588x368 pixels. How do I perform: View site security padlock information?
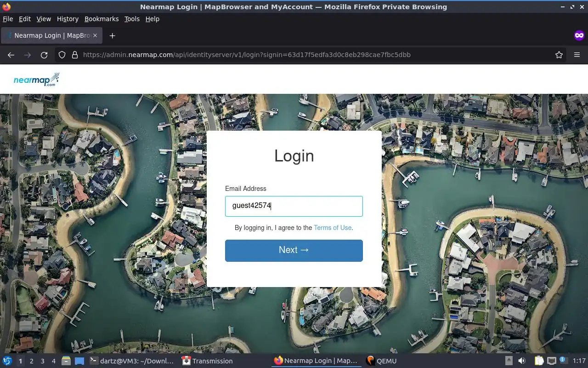coord(75,55)
